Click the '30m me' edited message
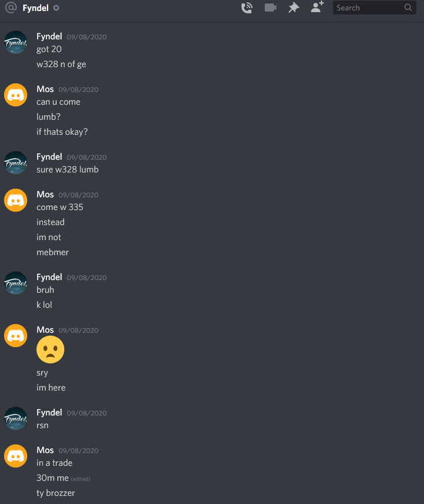The image size is (424, 504). pyautogui.click(x=53, y=478)
